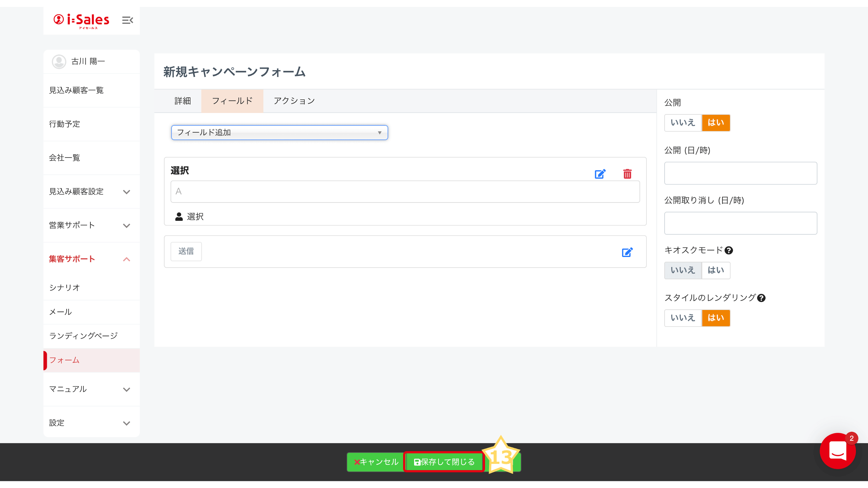Open the フィールド追加 dropdown

pos(279,133)
